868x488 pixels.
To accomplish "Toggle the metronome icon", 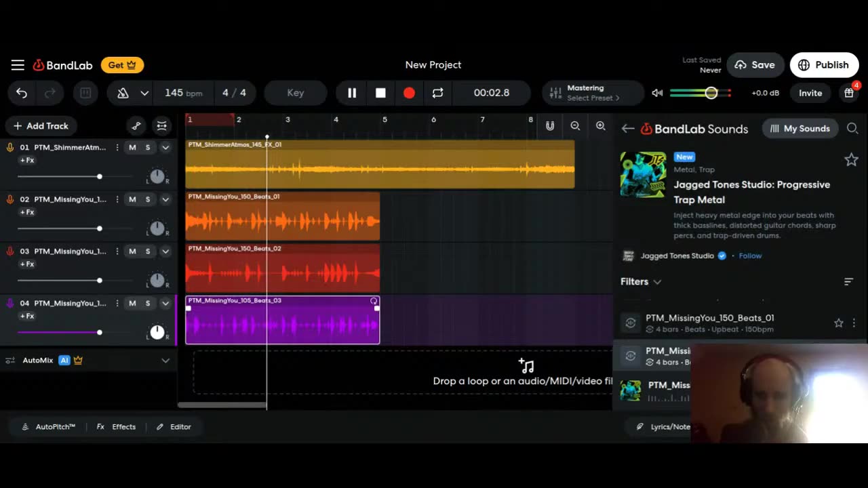I will [123, 93].
